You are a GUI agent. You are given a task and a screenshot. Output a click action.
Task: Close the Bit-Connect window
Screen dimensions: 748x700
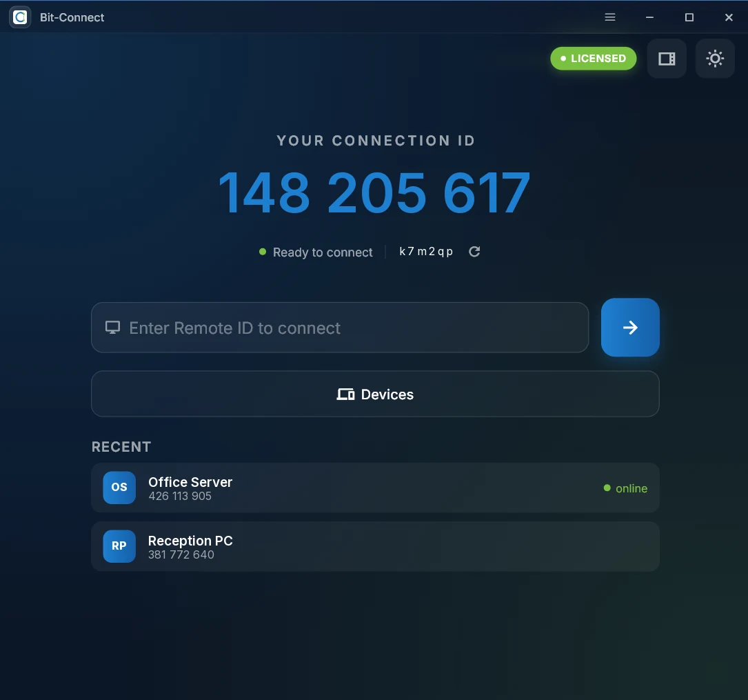[x=729, y=17]
